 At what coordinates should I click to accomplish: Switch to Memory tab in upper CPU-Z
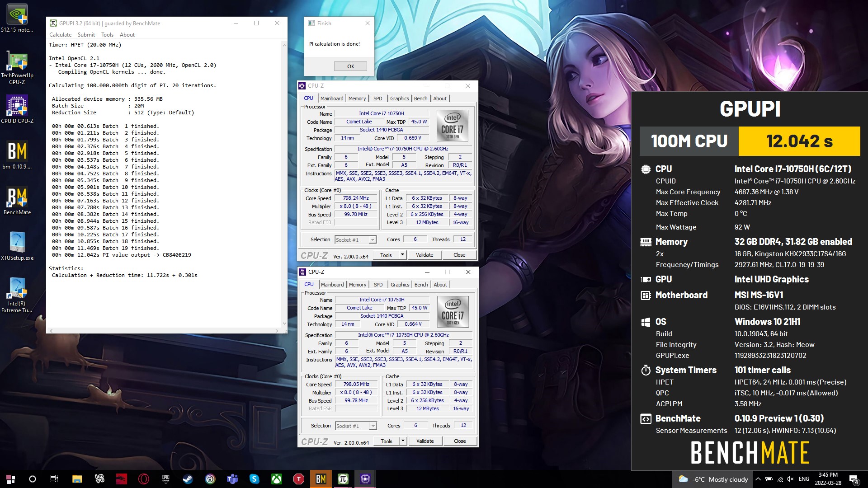click(x=357, y=99)
